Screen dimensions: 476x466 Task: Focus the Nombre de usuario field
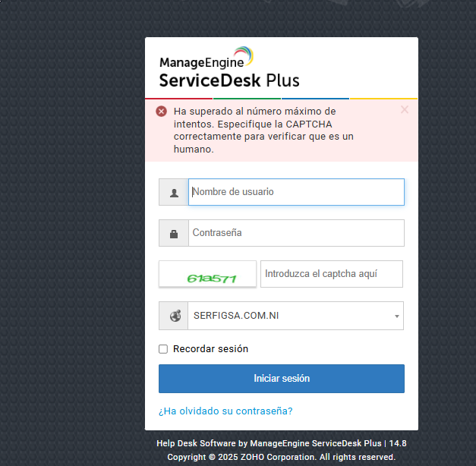pyautogui.click(x=296, y=192)
